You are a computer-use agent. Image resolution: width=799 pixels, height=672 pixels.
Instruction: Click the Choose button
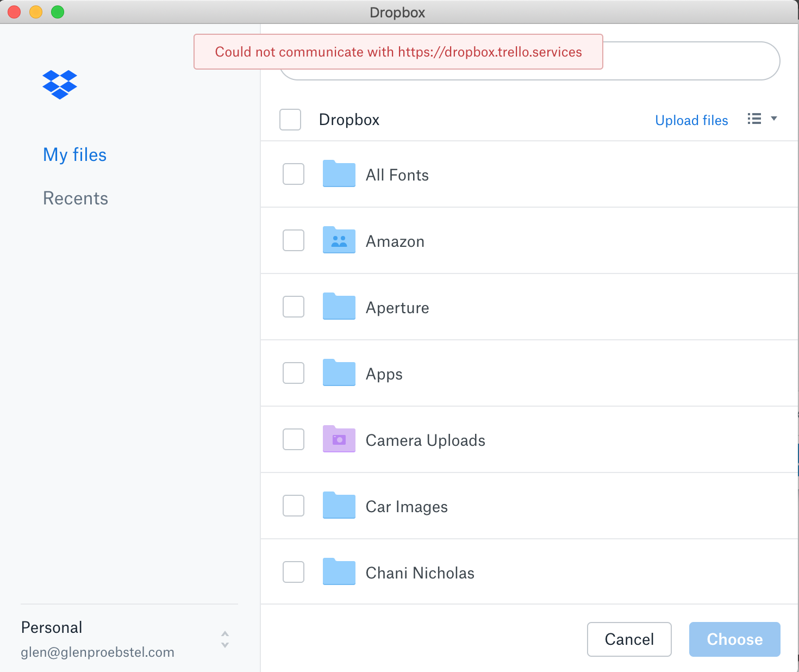735,639
